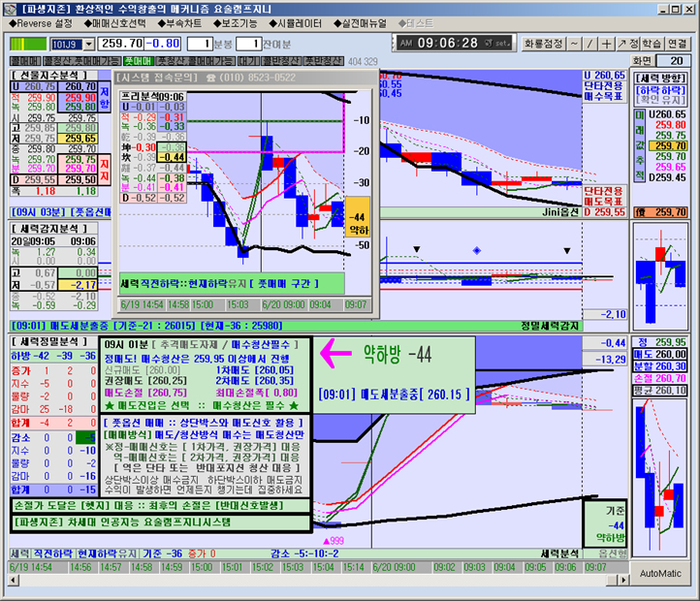Click the 기준 -44 약하방 box
The image size is (700, 601).
coord(605,524)
